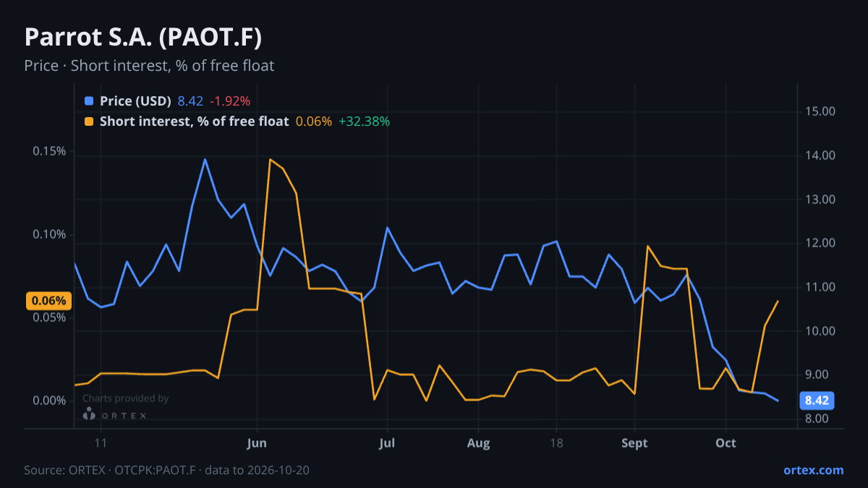The height and width of the screenshot is (488, 868).
Task: Click the Sept label on the x-axis
Action: 634,442
